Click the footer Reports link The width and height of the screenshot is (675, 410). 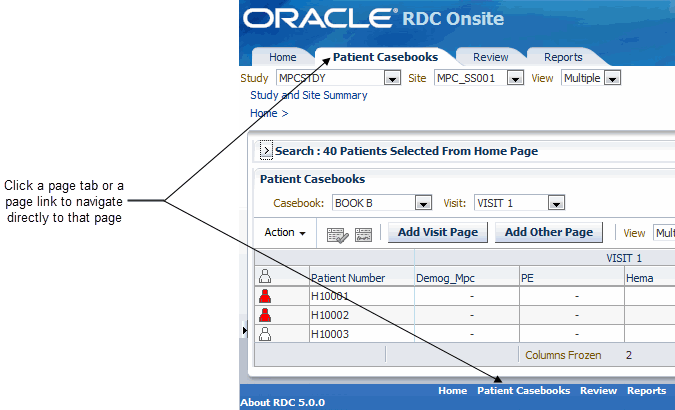click(x=647, y=391)
